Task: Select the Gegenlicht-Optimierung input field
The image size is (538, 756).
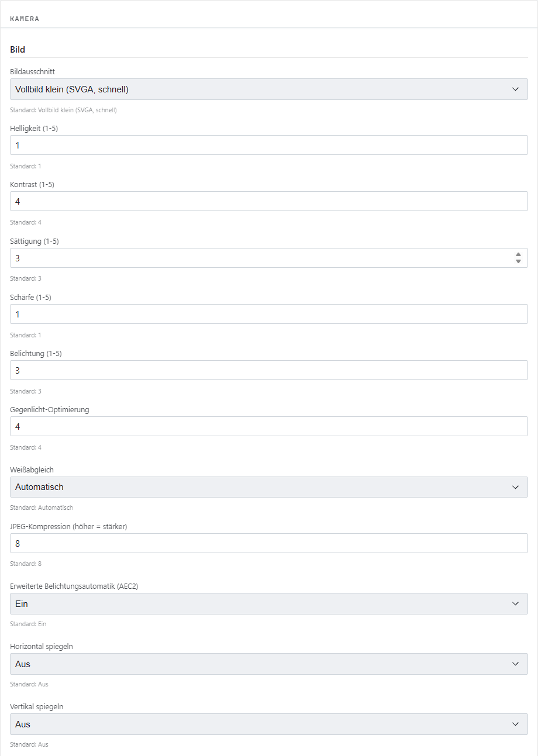Action: pos(269,426)
